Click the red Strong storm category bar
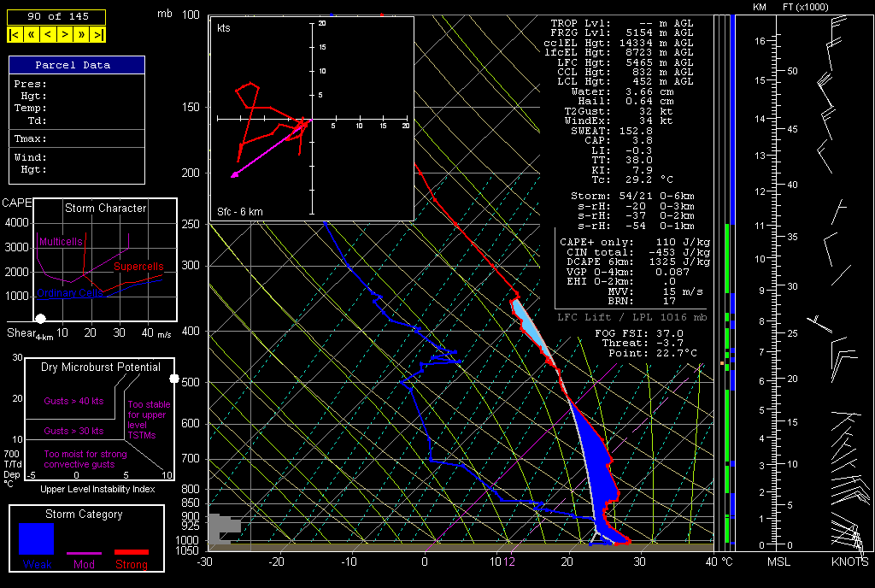 pyautogui.click(x=131, y=553)
